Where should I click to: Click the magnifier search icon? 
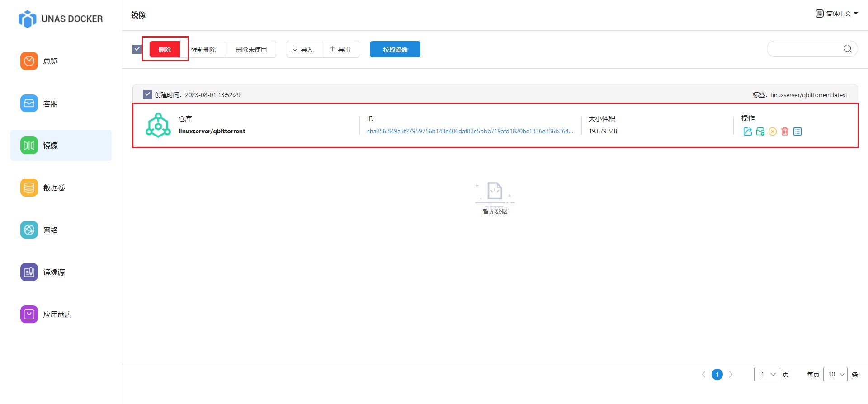(x=848, y=49)
